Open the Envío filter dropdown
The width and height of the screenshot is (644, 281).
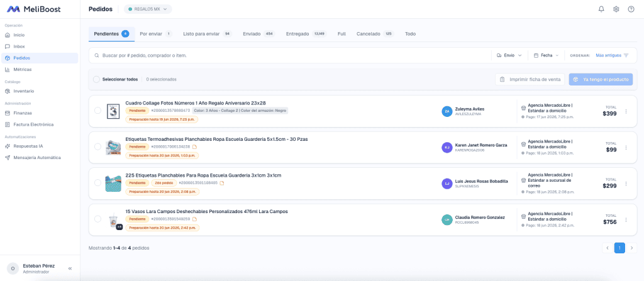coord(509,55)
